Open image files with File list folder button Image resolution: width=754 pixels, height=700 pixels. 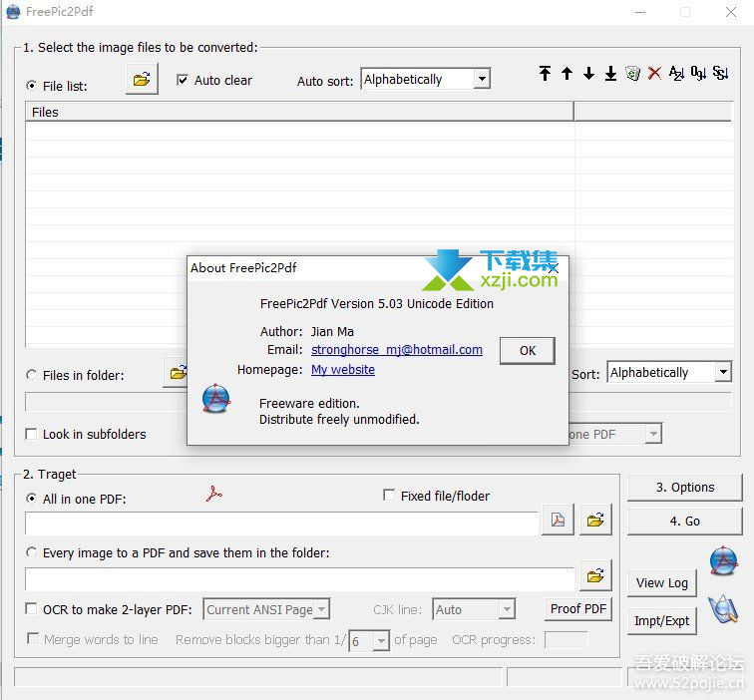142,79
